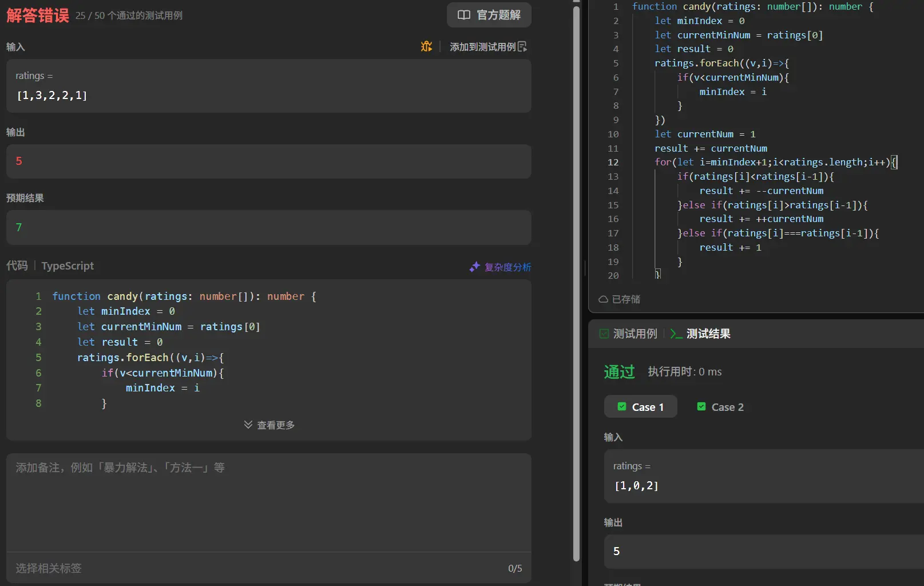Click the sparkle icon for 复杂度分析
The height and width of the screenshot is (586, 924).
[474, 267]
